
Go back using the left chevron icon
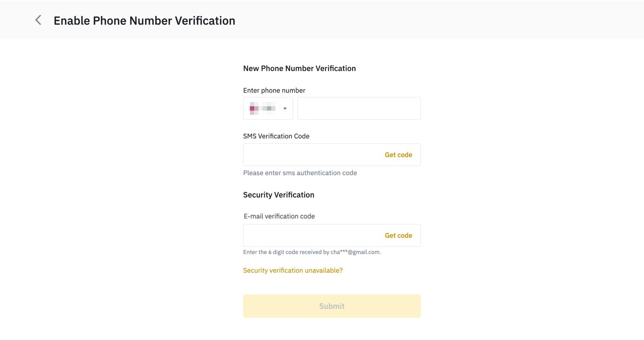(38, 20)
